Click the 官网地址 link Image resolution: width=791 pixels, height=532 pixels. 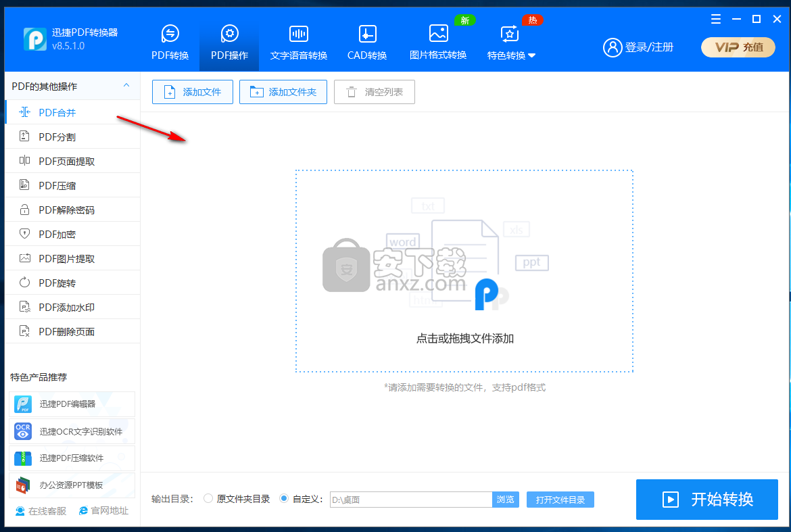pos(104,511)
